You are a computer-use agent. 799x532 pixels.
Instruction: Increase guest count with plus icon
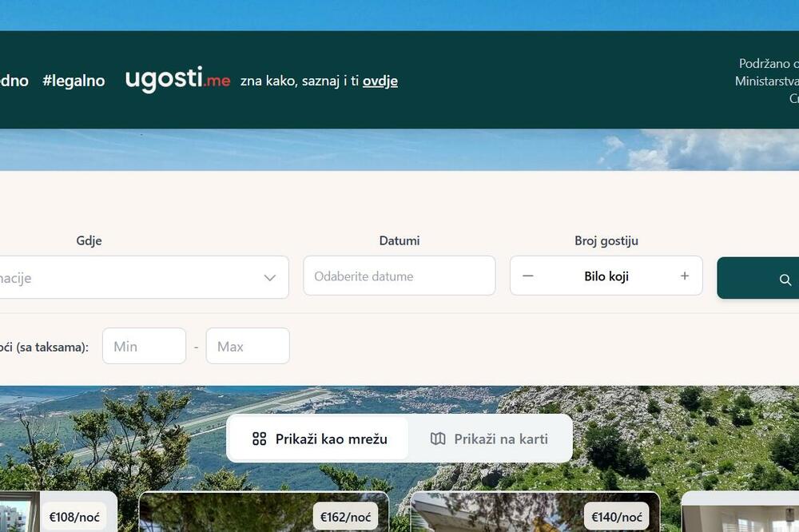(x=685, y=276)
